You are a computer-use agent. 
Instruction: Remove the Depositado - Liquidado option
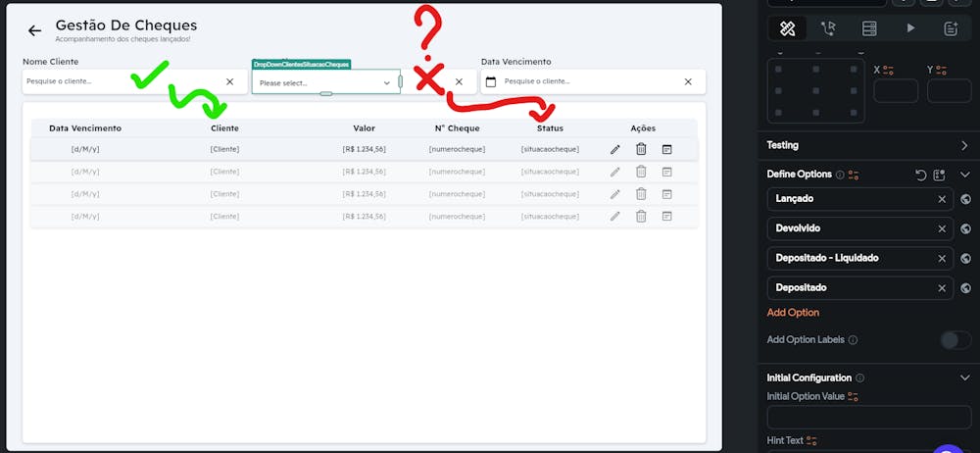click(x=942, y=259)
